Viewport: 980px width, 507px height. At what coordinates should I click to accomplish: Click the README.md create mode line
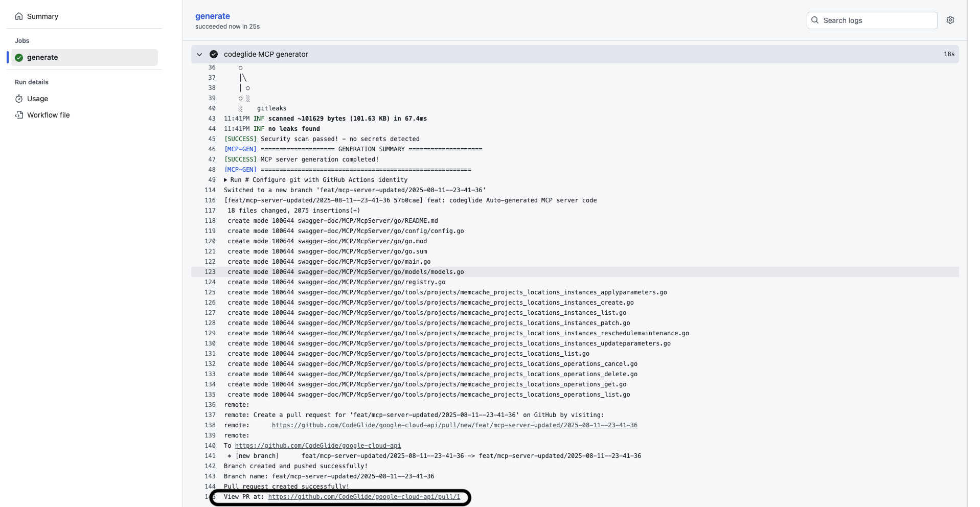pyautogui.click(x=333, y=221)
